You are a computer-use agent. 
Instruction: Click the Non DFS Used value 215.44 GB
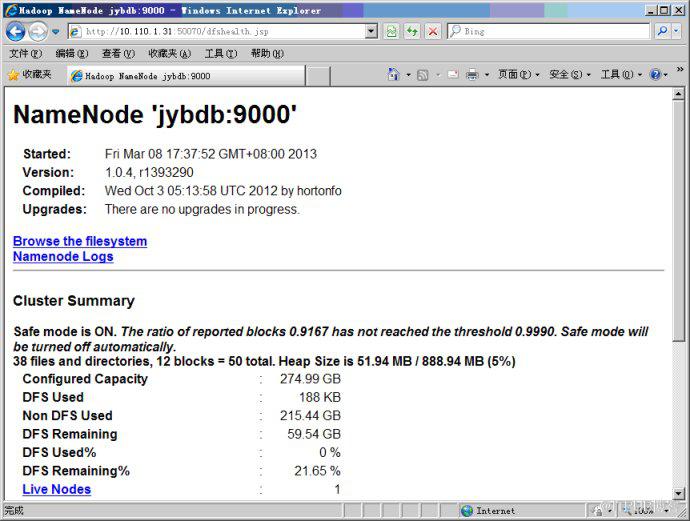[x=310, y=416]
